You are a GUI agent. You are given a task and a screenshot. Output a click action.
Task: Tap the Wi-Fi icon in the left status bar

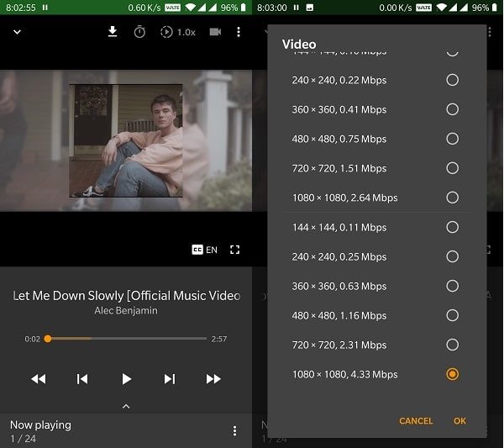(190, 8)
